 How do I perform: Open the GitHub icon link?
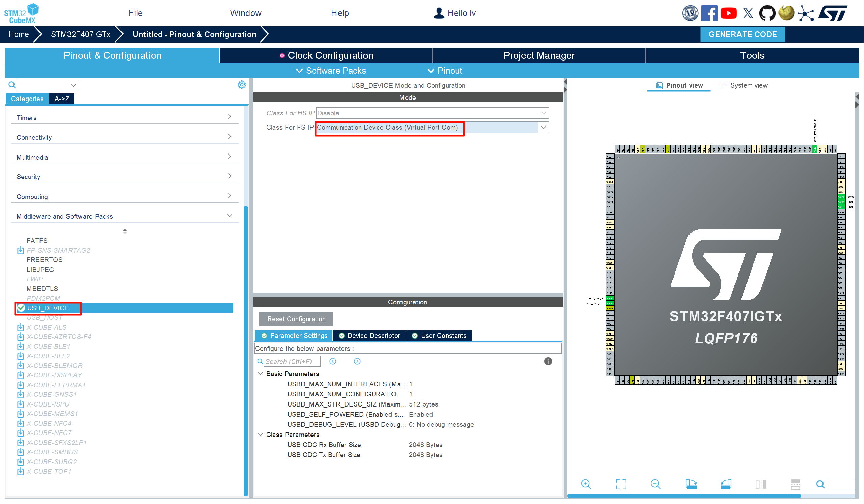(x=767, y=13)
